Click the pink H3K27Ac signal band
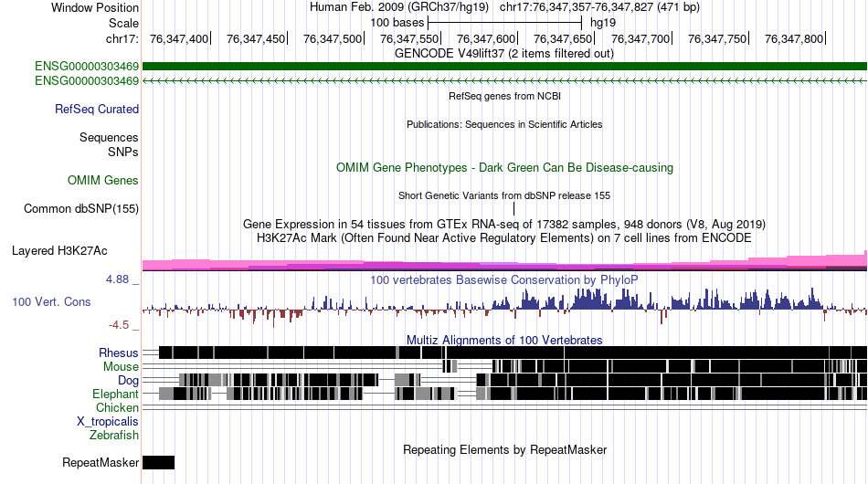The image size is (868, 484). point(504,262)
